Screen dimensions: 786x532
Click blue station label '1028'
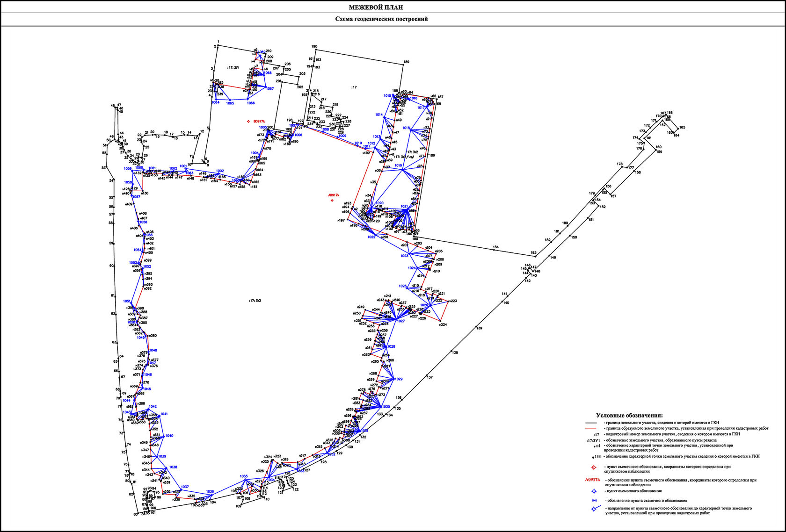pos(391,347)
